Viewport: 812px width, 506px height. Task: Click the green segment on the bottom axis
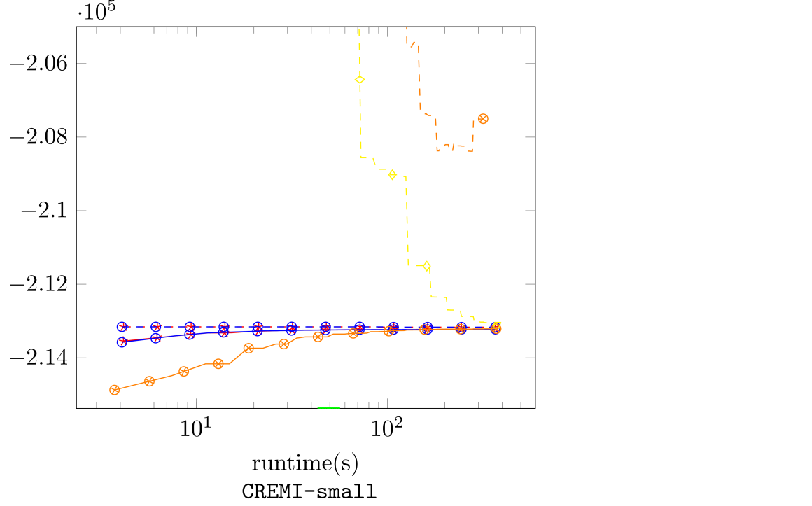point(329,408)
